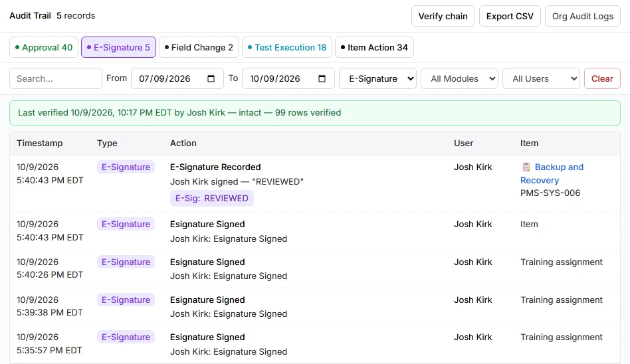Click the 5:39:38 PM EDT timestamp
This screenshot has width=630, height=364.
[49, 312]
